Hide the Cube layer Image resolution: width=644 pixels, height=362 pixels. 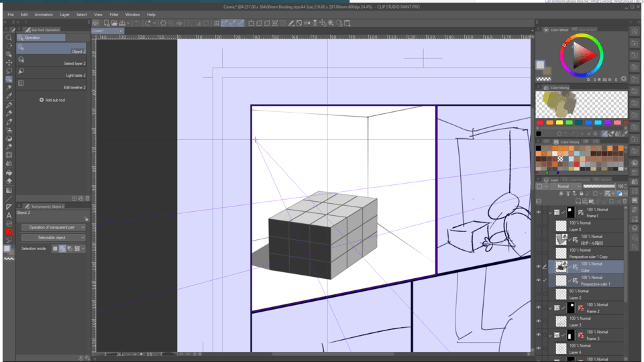539,267
